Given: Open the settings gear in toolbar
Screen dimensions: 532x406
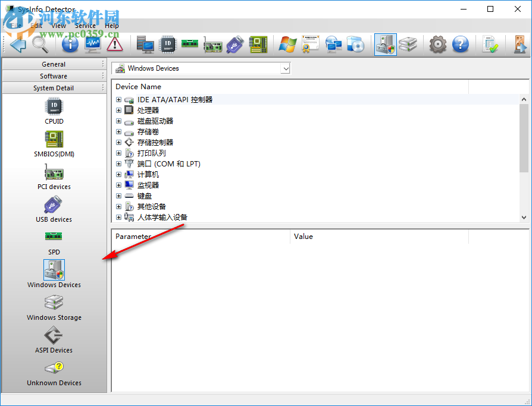Looking at the screenshot, I should point(437,44).
